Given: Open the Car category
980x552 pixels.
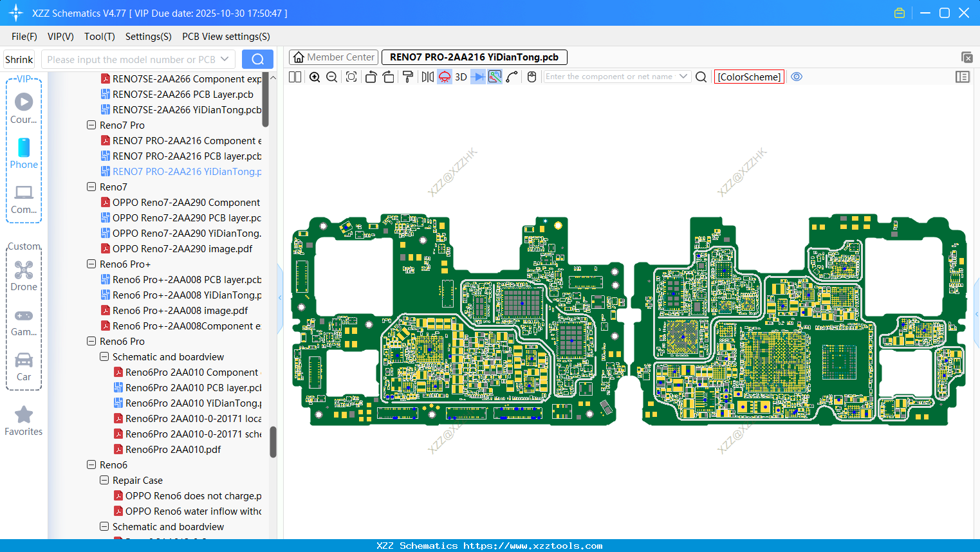Looking at the screenshot, I should pos(24,367).
